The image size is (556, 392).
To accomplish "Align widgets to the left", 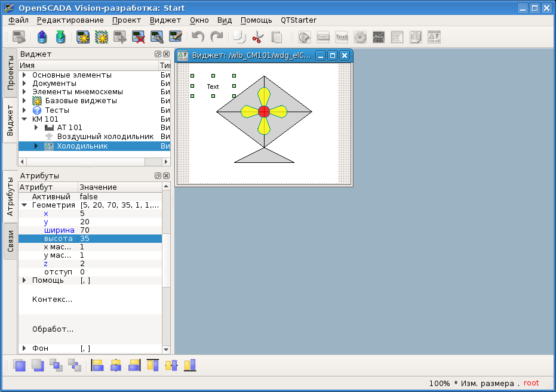I will click(x=97, y=365).
